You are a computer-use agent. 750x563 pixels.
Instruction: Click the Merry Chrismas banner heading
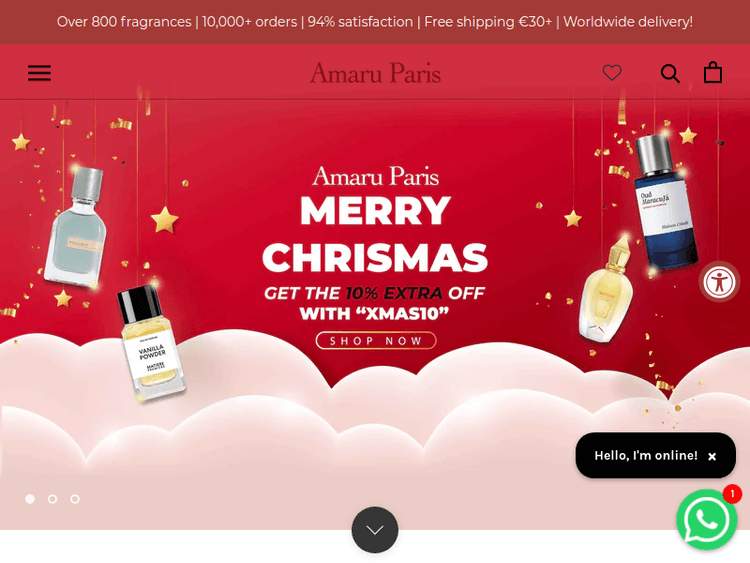375,234
